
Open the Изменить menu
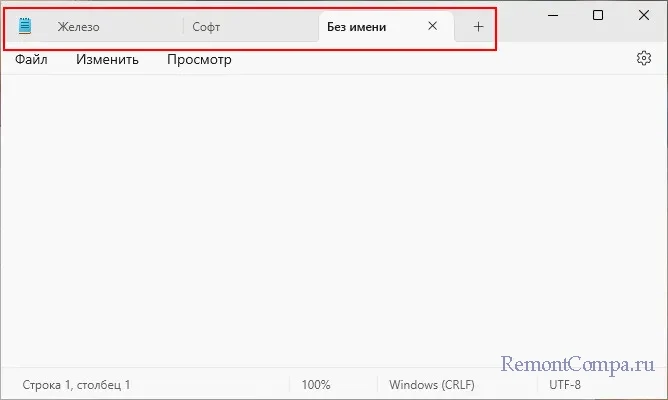107,59
